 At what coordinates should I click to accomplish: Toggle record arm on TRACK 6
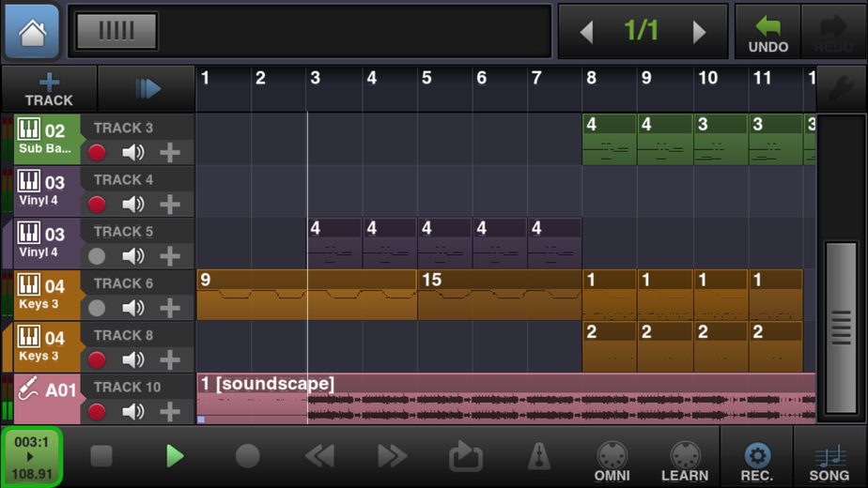(x=97, y=308)
